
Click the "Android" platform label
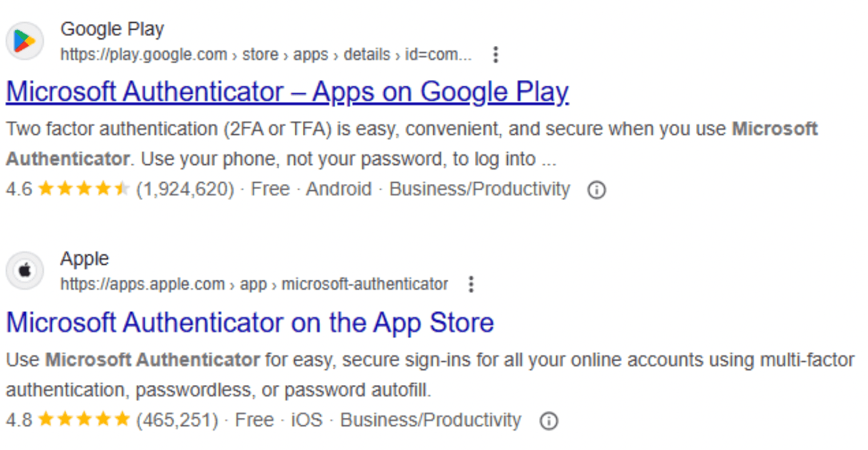338,189
